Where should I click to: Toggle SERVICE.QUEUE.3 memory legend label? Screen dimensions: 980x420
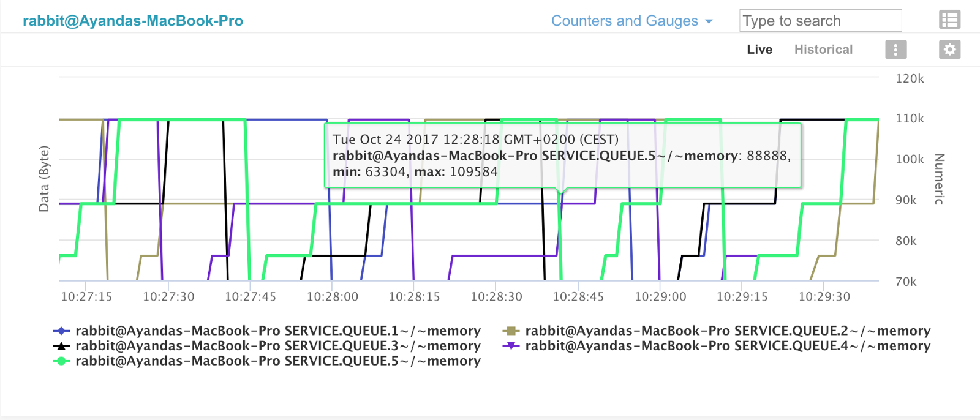pos(277,346)
